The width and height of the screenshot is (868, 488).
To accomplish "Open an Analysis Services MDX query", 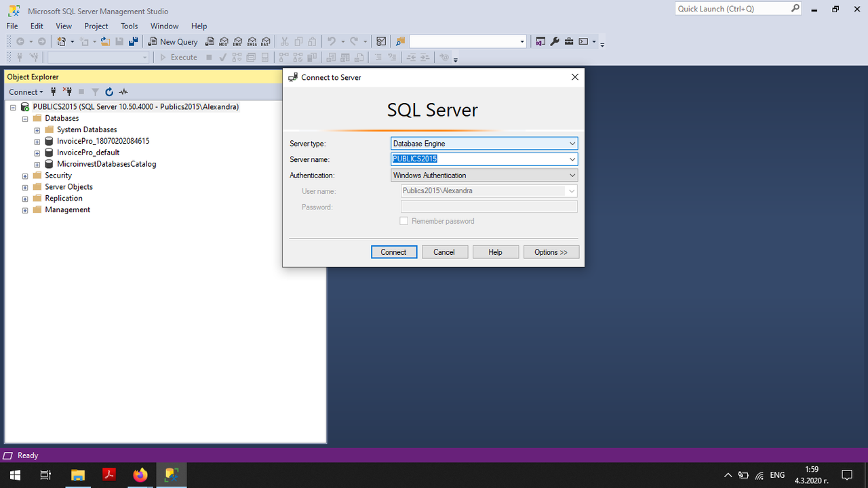I will pyautogui.click(x=223, y=41).
